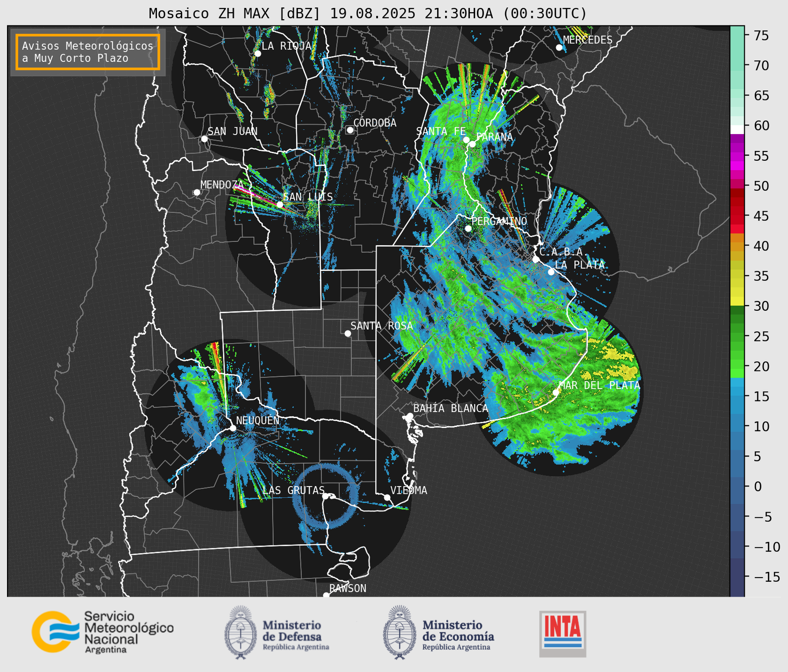Click the Pergamino city marker dot
This screenshot has height=672, width=788.
tap(468, 229)
